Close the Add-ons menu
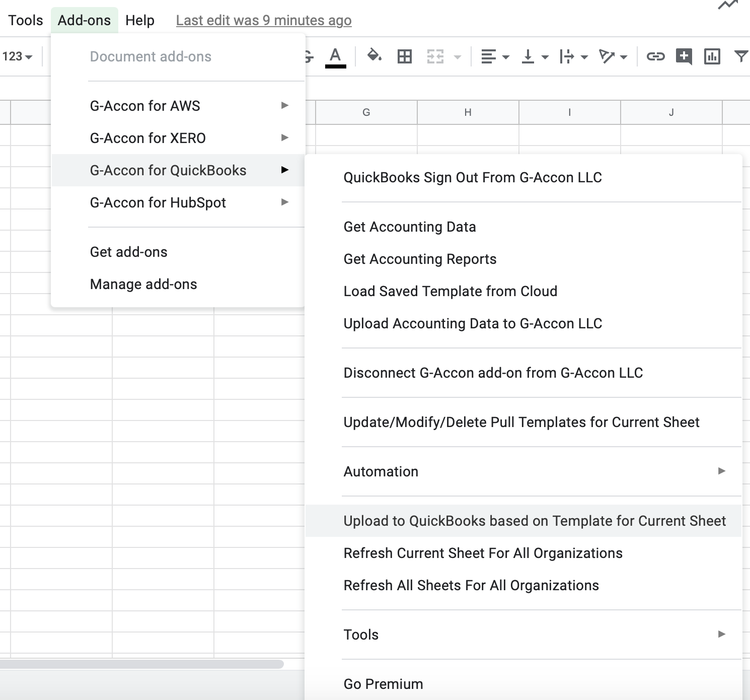The image size is (750, 700). pyautogui.click(x=84, y=20)
